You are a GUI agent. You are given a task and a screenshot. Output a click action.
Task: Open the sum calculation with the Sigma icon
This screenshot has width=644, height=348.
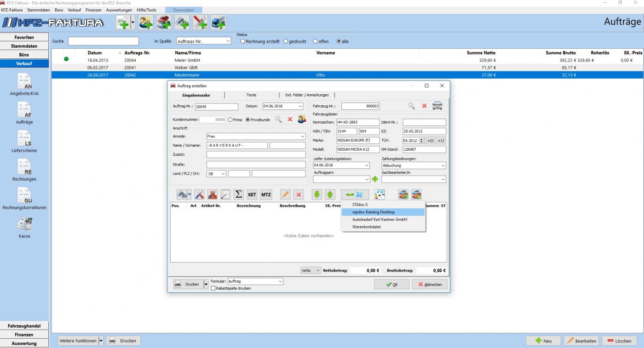(238, 194)
